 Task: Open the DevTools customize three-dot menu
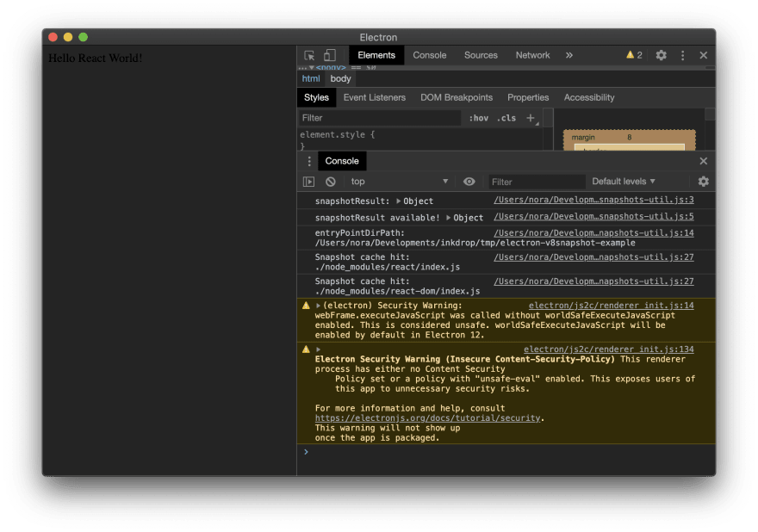(x=682, y=55)
